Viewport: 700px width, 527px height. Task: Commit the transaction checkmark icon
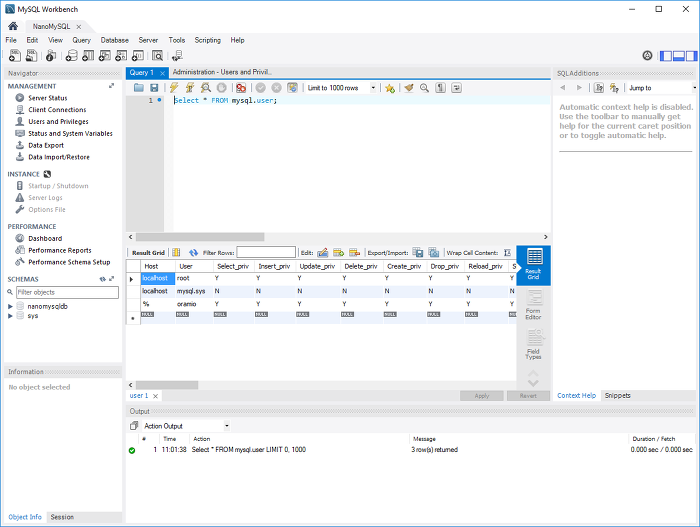tap(261, 88)
